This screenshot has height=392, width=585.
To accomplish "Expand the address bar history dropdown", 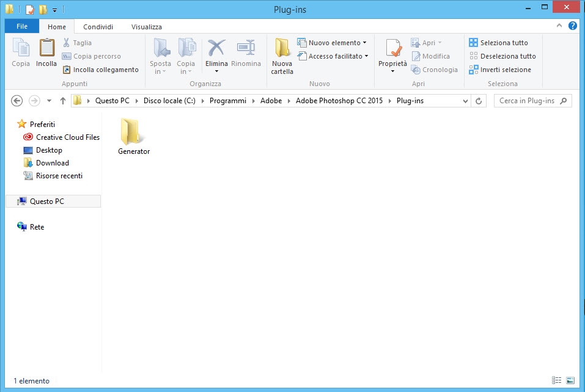I will [465, 101].
